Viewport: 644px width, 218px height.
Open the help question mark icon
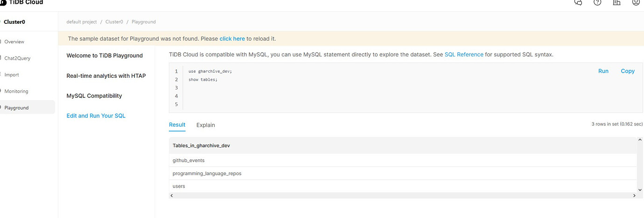(x=597, y=2)
